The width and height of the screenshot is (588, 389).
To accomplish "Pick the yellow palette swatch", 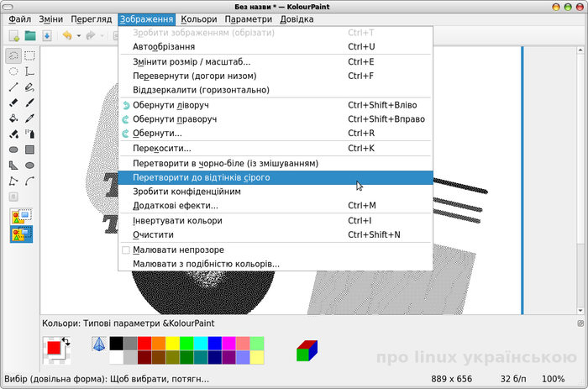I will tap(172, 344).
